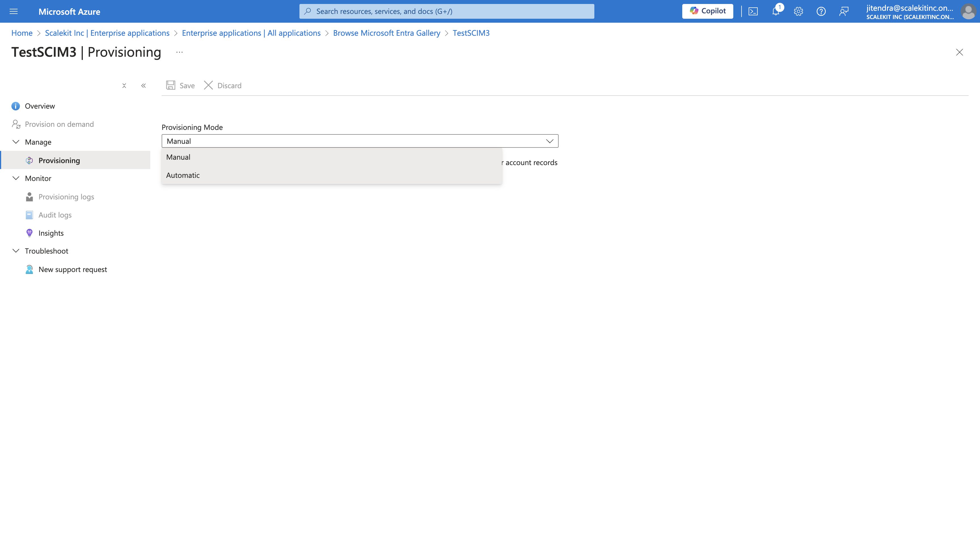Focus the search resources and docs field
Screen dimensions: 980x544
pyautogui.click(x=447, y=11)
